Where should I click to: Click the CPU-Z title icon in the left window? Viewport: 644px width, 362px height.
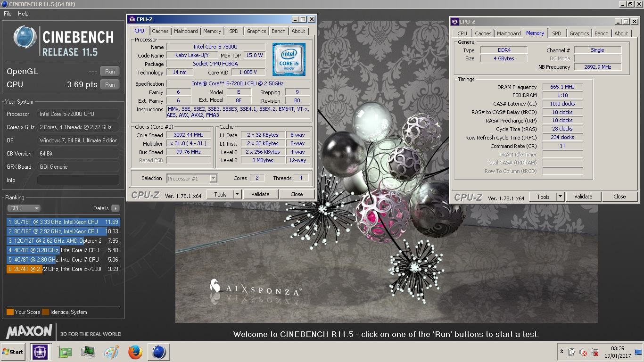coord(132,19)
